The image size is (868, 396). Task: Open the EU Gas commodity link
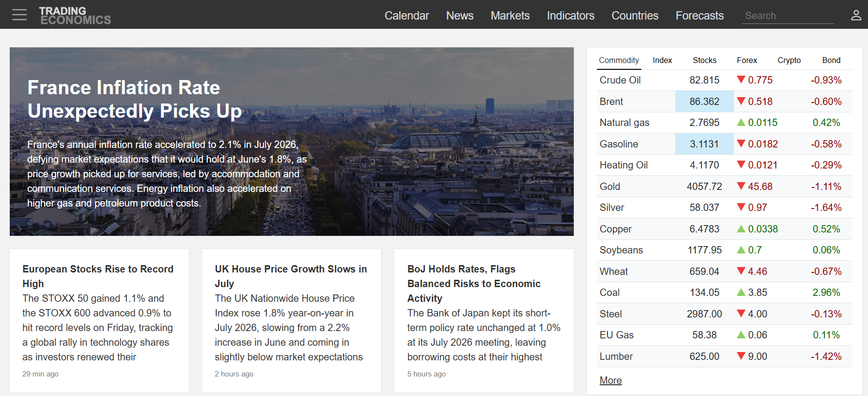click(x=617, y=335)
